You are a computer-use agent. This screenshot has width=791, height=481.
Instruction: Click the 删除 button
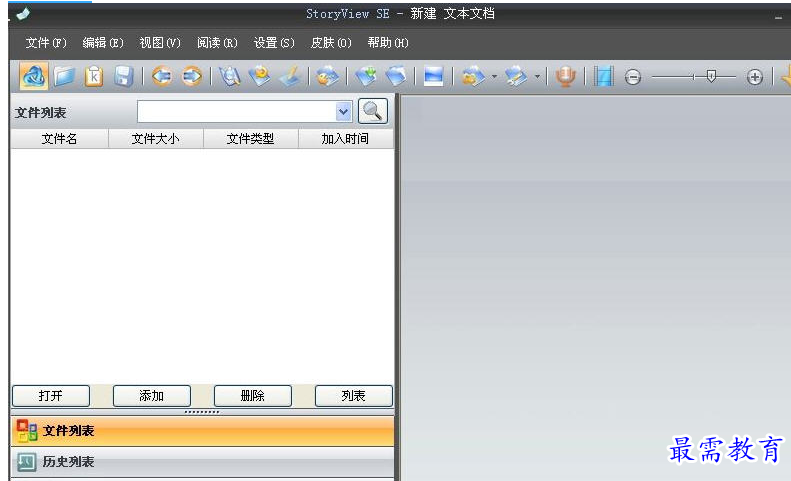tap(253, 396)
